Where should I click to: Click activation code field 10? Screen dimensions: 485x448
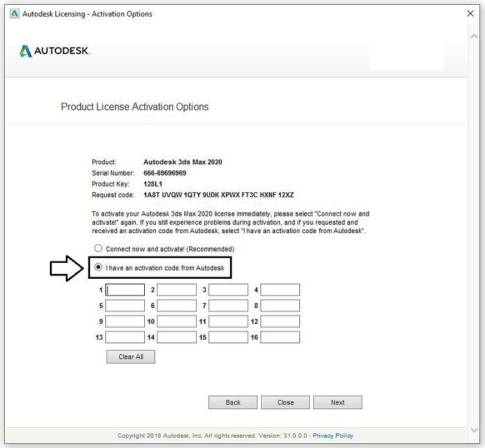coord(177,321)
